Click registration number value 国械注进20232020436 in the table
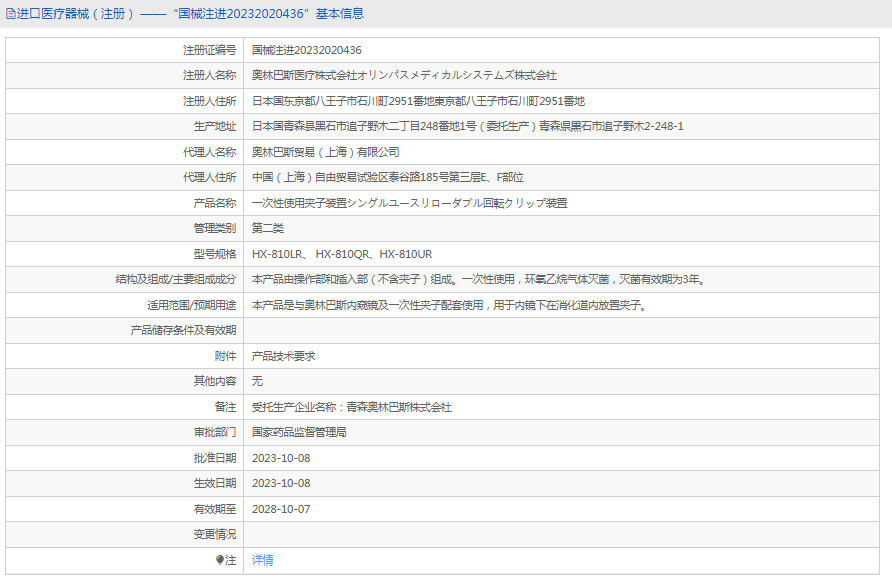 (307, 50)
